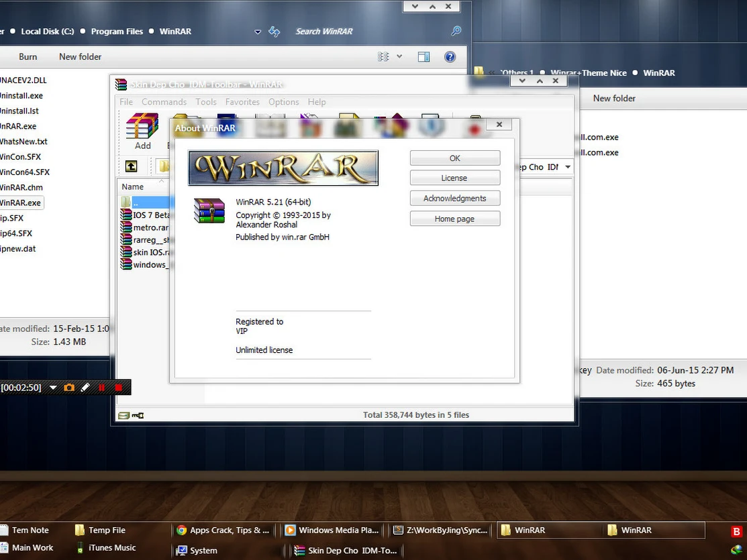The width and height of the screenshot is (747, 560).
Task: Select WinRAR.chm help file
Action: coord(21,187)
